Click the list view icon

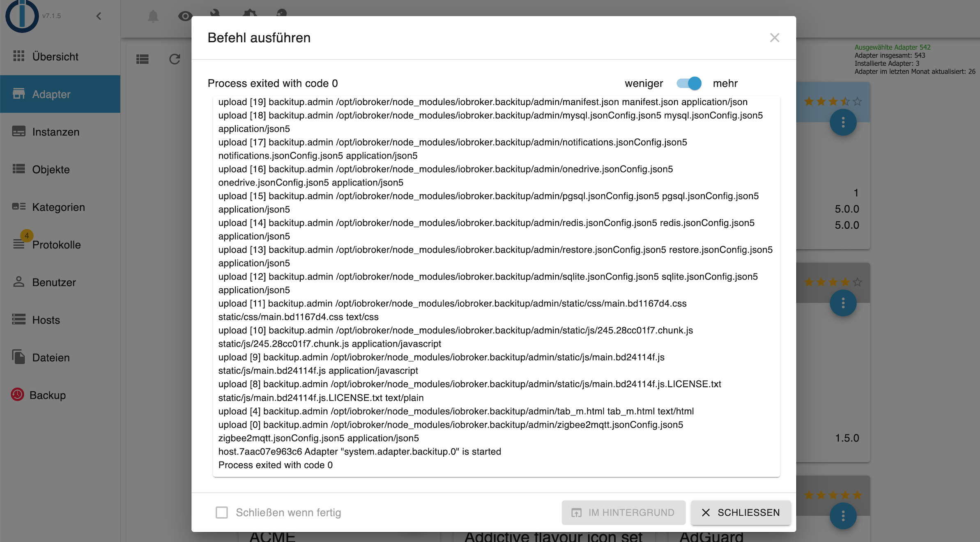click(143, 59)
